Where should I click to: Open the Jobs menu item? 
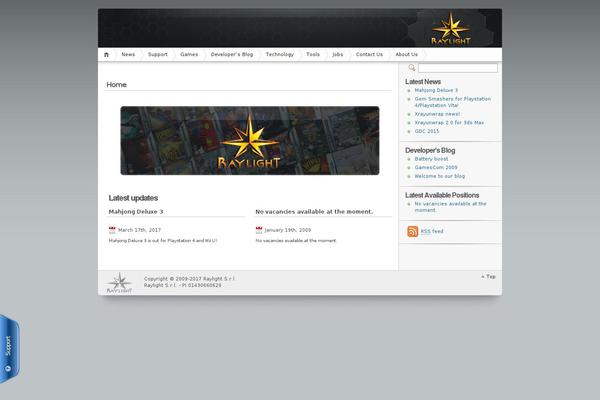coord(338,54)
